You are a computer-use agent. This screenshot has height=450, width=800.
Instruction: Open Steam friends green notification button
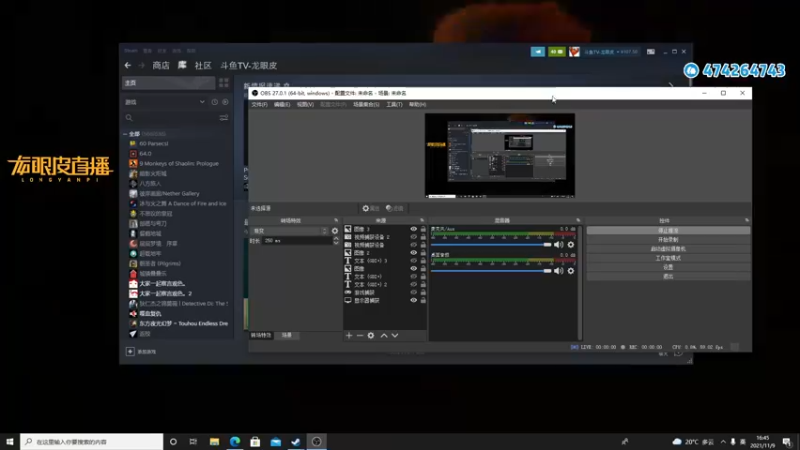click(557, 52)
